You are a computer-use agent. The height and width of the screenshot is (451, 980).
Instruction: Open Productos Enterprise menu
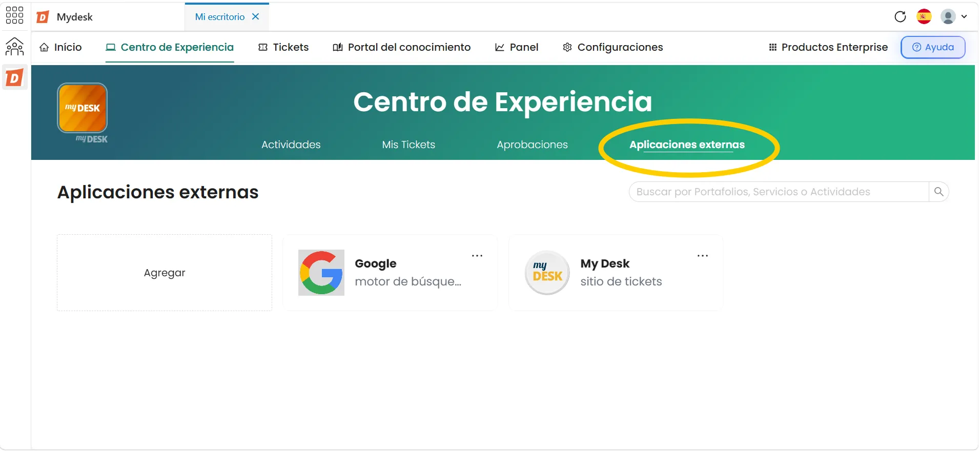pos(828,47)
